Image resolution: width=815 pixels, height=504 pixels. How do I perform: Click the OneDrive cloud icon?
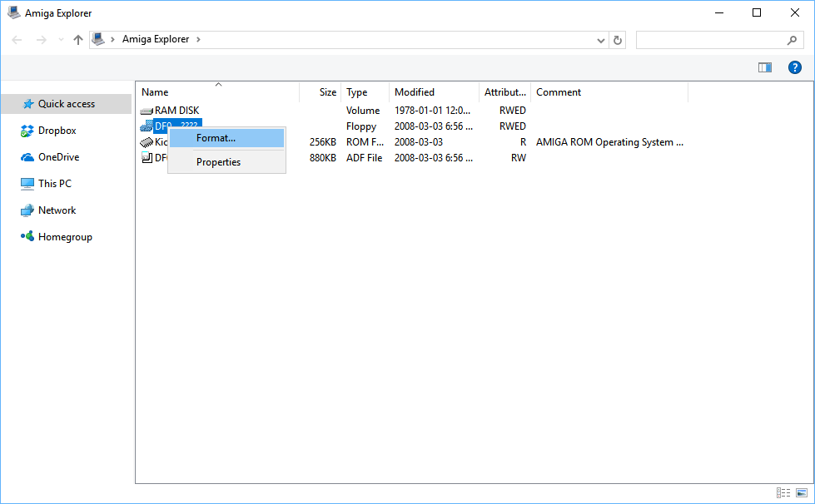click(x=27, y=157)
